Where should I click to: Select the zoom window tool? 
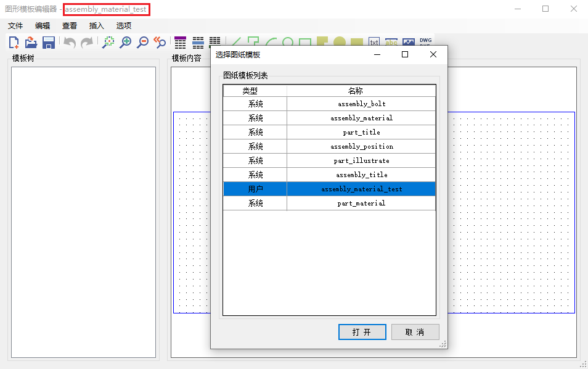point(108,42)
